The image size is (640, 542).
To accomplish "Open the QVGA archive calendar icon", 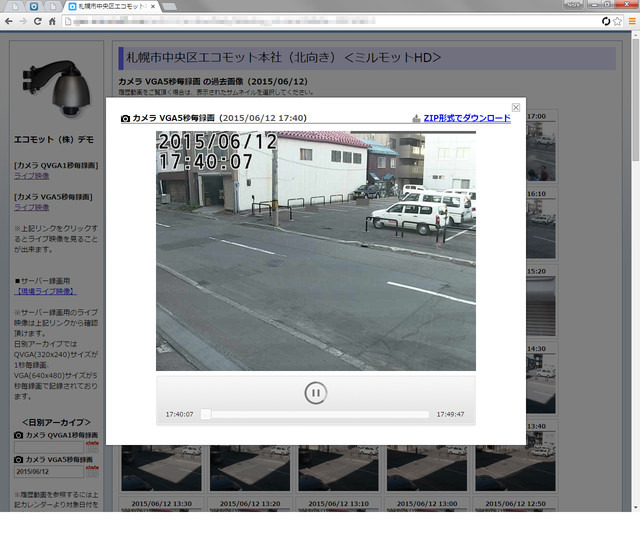I will pyautogui.click(x=92, y=446).
